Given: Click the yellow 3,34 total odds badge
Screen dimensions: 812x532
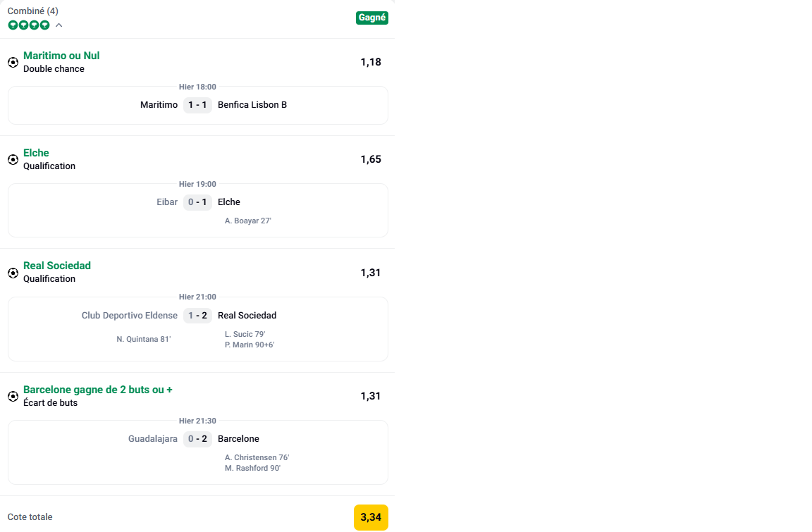Looking at the screenshot, I should pos(371,517).
